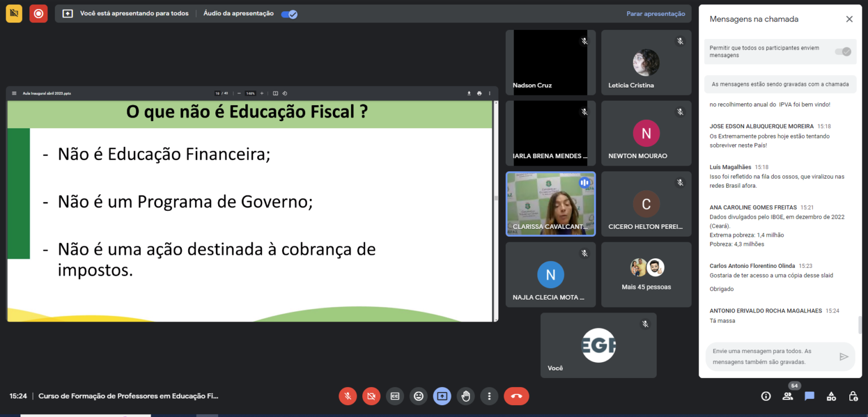
Task: Toggle allow all participants to send messages
Action: coord(843,51)
